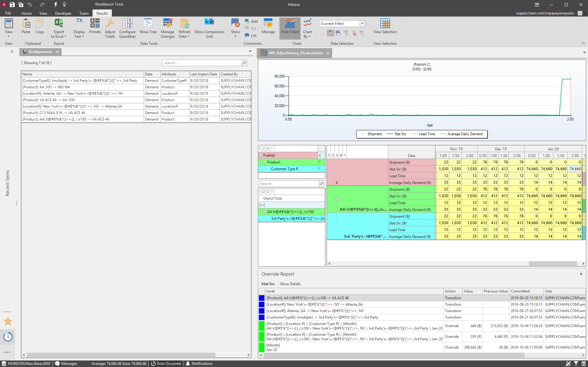Click the blue swatch for the AA's Product transition row
The height and width of the screenshot is (367, 588).
click(262, 298)
